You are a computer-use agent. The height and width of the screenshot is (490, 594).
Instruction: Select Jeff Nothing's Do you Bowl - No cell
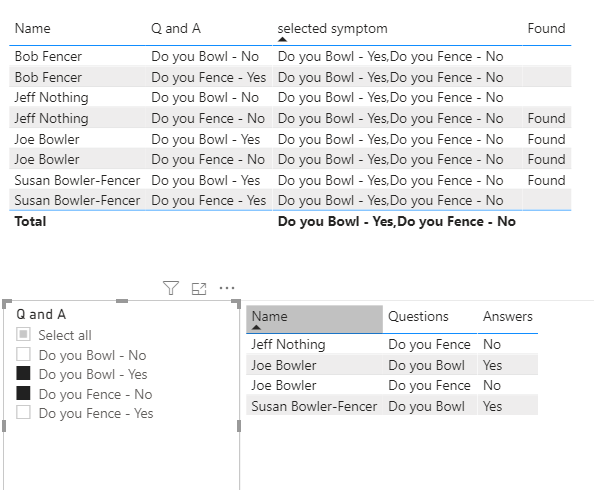(x=205, y=97)
